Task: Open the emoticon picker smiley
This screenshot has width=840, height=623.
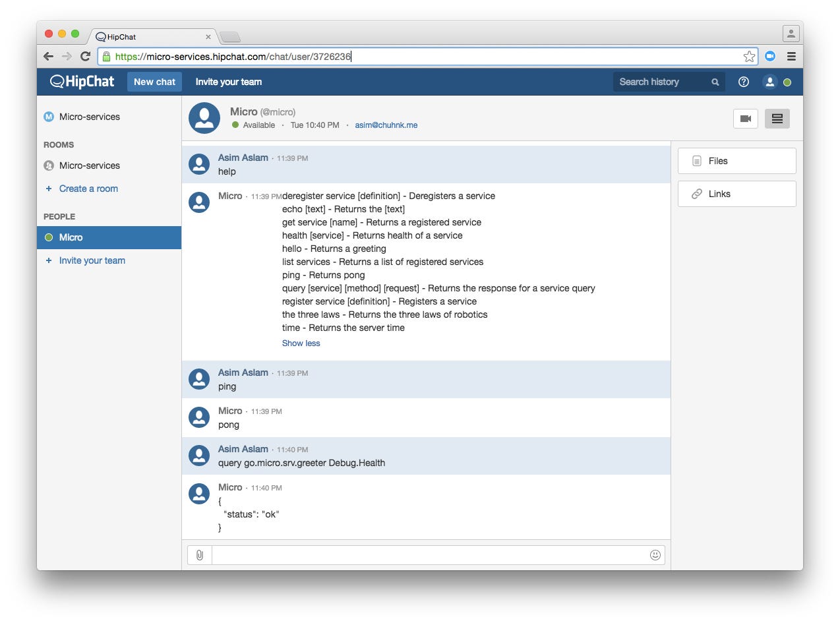Action: (x=655, y=555)
